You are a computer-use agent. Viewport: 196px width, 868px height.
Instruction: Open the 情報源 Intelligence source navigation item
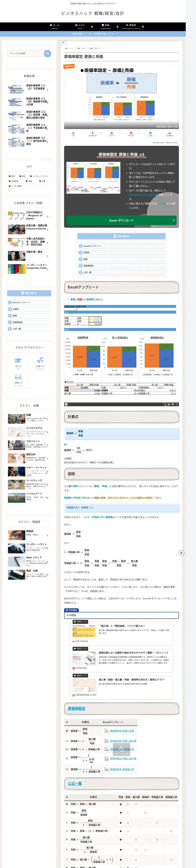click(x=131, y=27)
